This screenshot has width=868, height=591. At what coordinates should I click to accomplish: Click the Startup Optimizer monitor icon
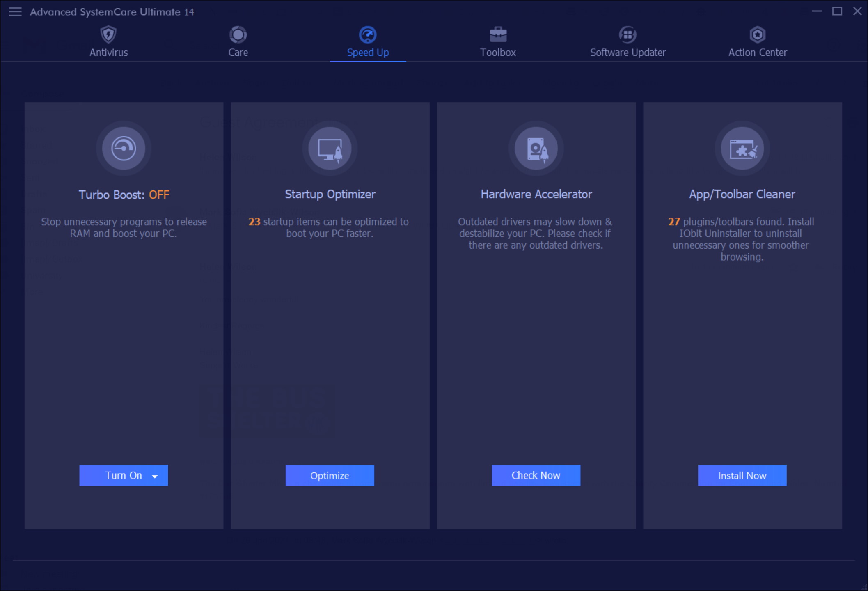point(330,149)
